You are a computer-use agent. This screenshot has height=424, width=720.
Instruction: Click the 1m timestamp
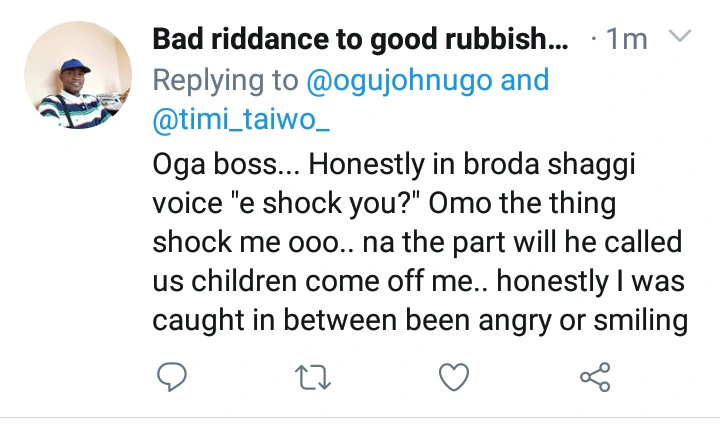[627, 40]
